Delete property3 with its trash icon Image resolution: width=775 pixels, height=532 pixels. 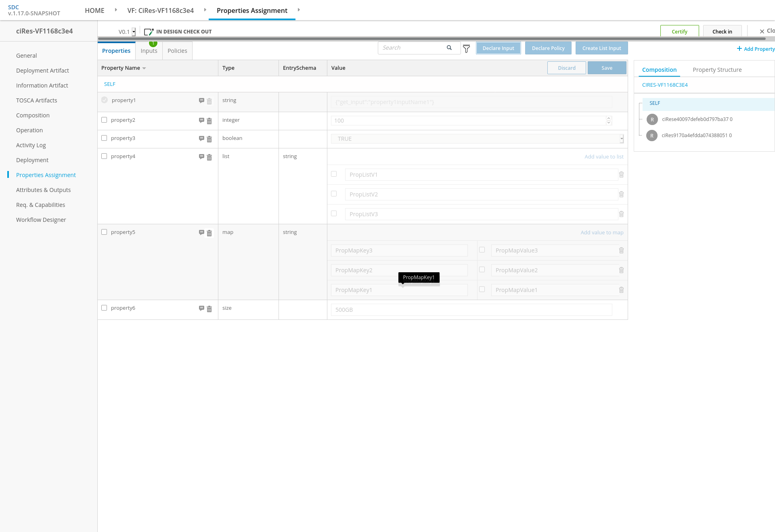pos(209,139)
